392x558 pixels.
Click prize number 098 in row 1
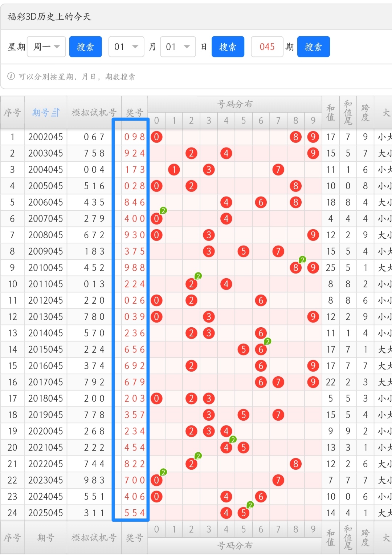click(135, 137)
